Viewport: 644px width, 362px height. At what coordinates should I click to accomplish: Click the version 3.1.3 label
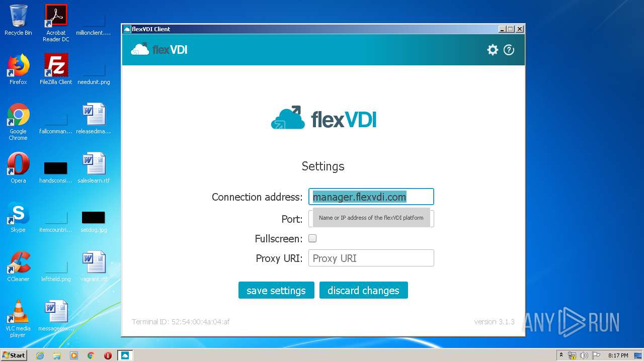pos(494,322)
